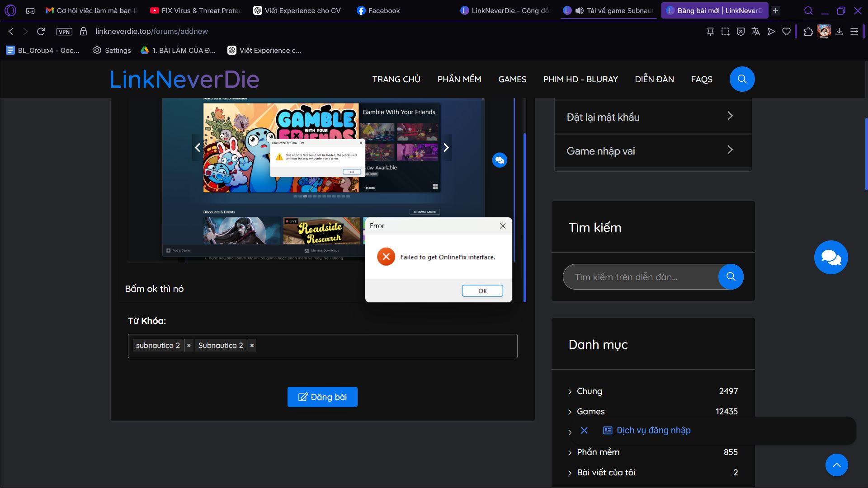Place cursor after 'Bấm ok thì nó' text
The image size is (868, 488).
[184, 289]
